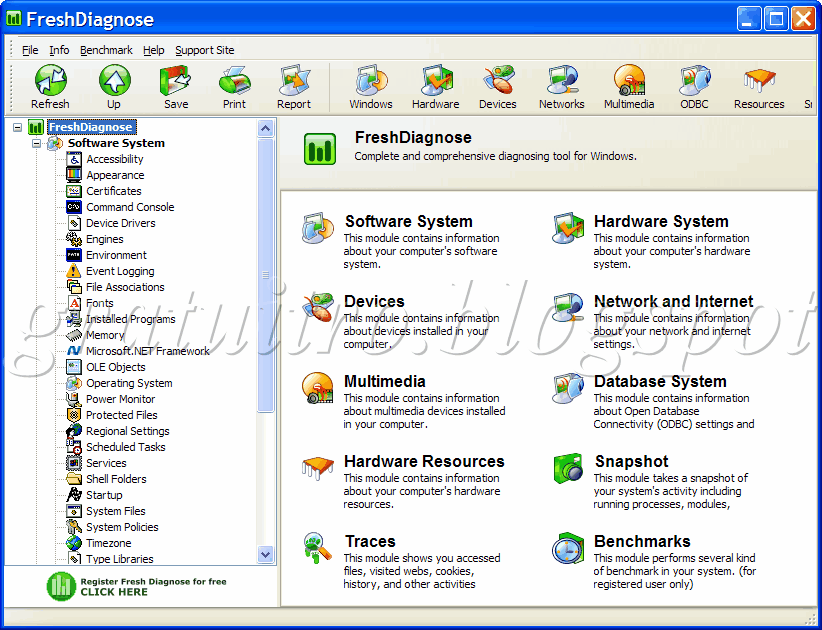
Task: Open the Help menu
Action: click(x=154, y=50)
